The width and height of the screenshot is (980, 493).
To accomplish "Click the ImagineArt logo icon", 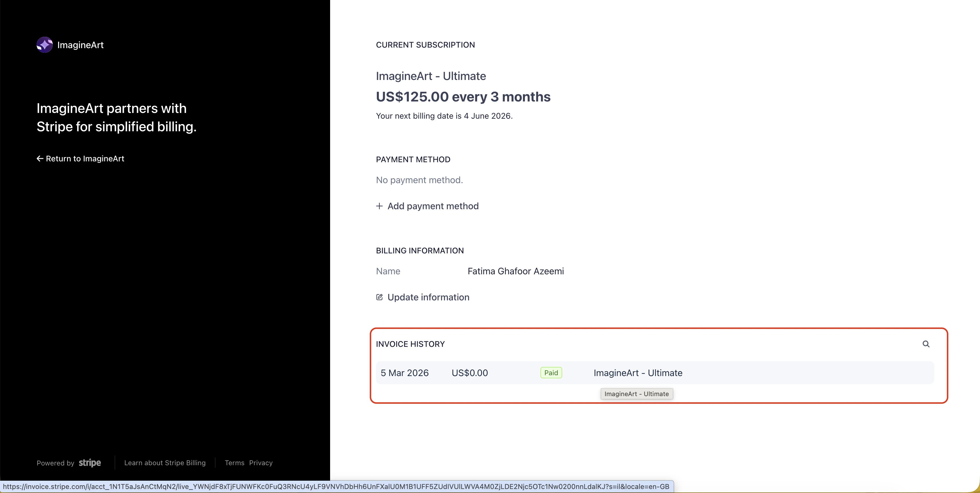I will pyautogui.click(x=44, y=45).
